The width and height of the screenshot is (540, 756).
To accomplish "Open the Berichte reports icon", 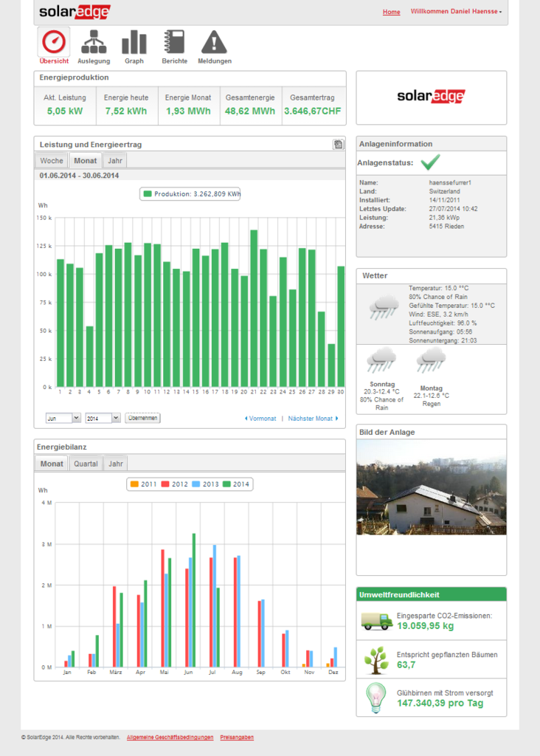I will (174, 43).
